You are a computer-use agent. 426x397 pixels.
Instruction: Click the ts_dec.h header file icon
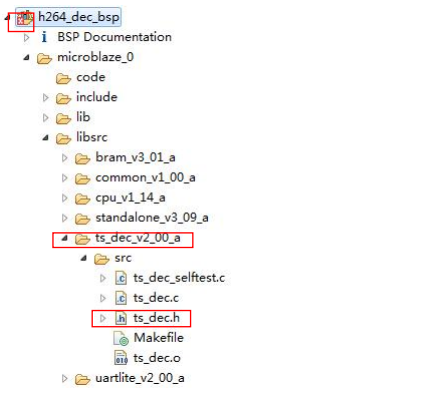click(x=121, y=318)
